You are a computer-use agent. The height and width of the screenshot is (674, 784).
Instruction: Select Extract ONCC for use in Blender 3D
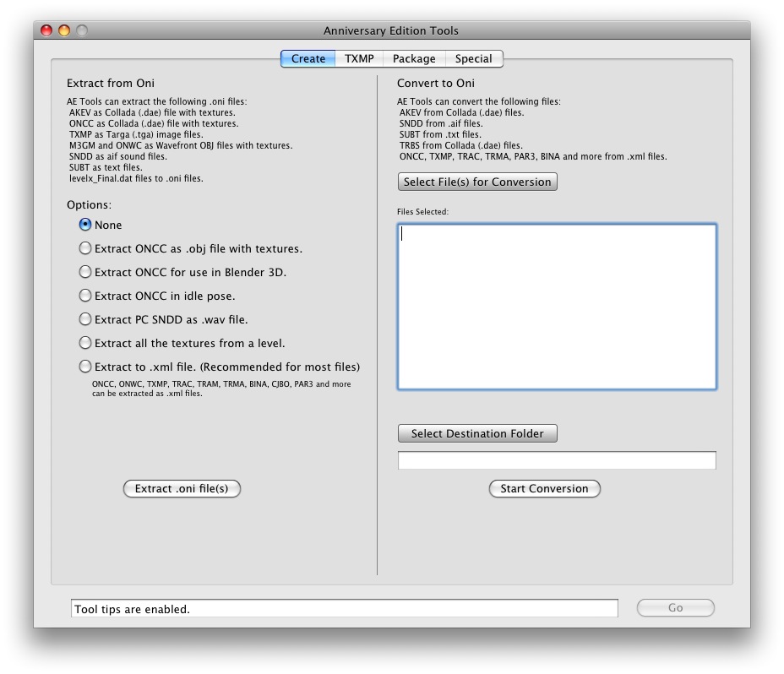(x=85, y=271)
